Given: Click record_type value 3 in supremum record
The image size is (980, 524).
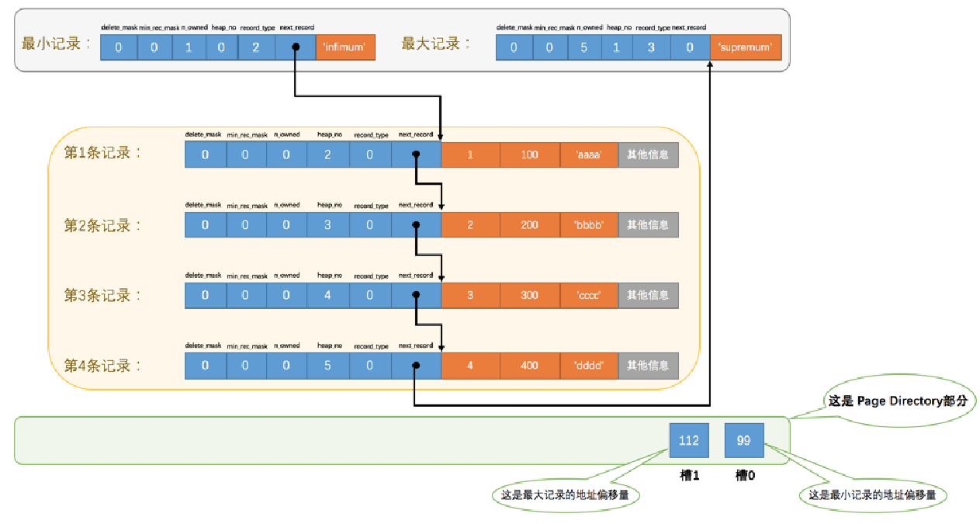Looking at the screenshot, I should coord(652,47).
